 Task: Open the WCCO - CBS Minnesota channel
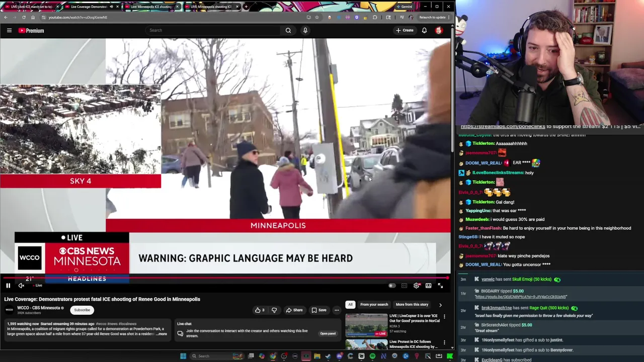38,308
